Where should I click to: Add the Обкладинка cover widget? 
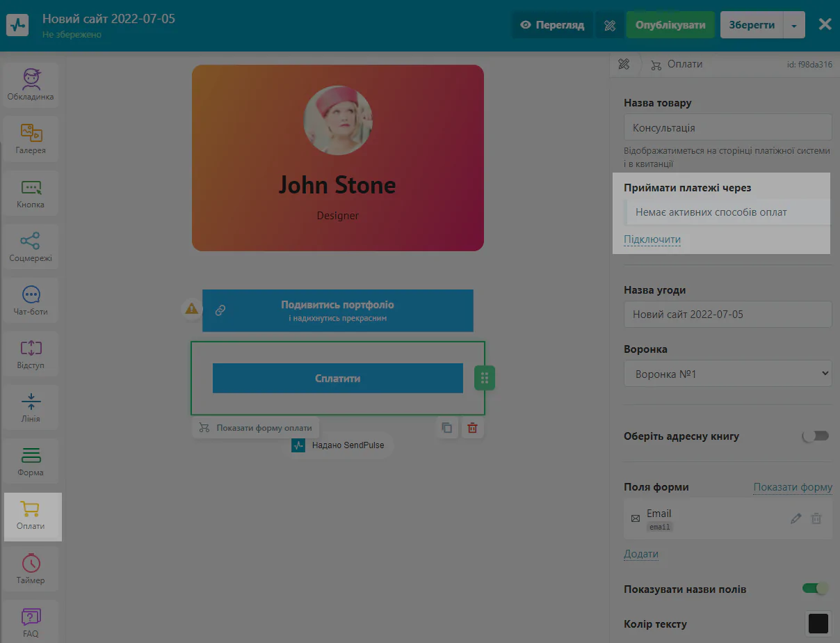tap(31, 84)
